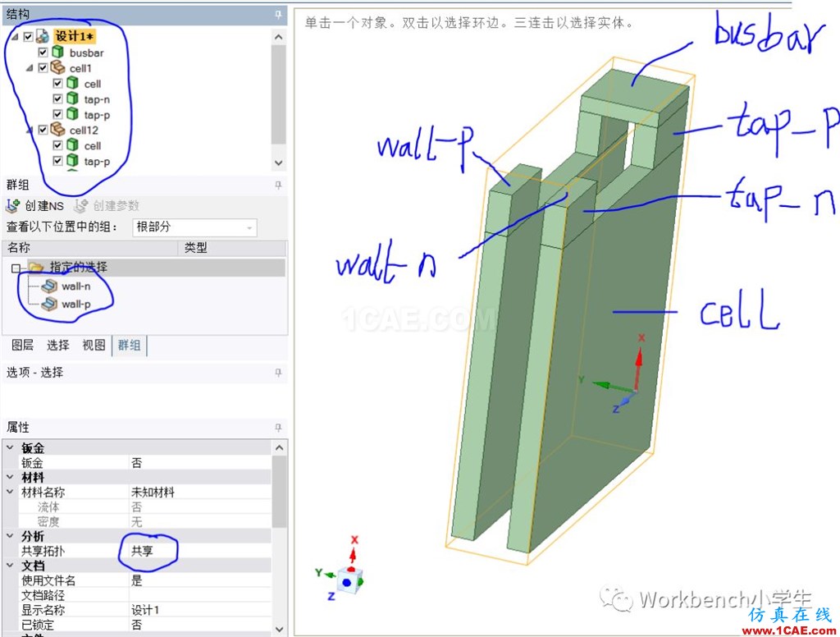
Task: Click the properties panel scrollbar thumb
Action: click(x=279, y=492)
